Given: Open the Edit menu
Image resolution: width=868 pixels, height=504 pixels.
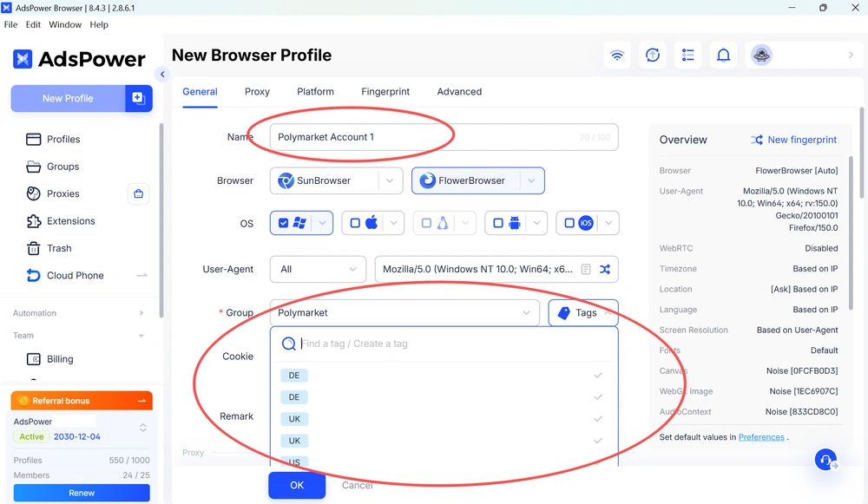Looking at the screenshot, I should pos(33,24).
